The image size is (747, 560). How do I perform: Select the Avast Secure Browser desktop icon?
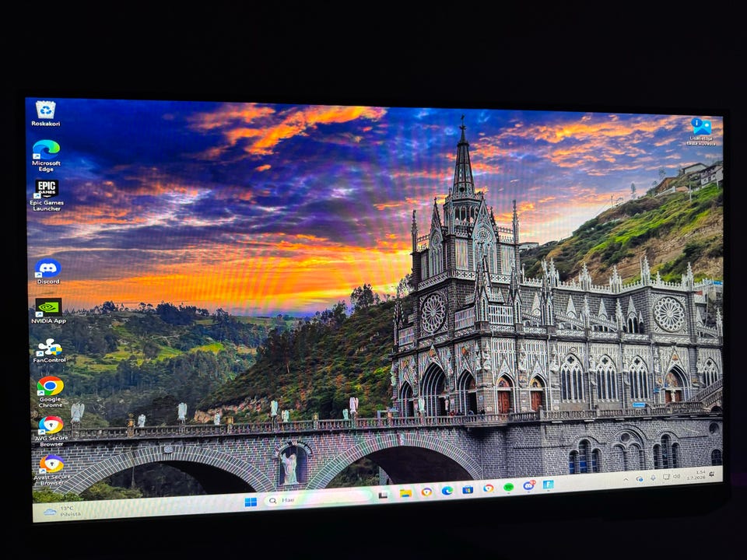pos(52,470)
